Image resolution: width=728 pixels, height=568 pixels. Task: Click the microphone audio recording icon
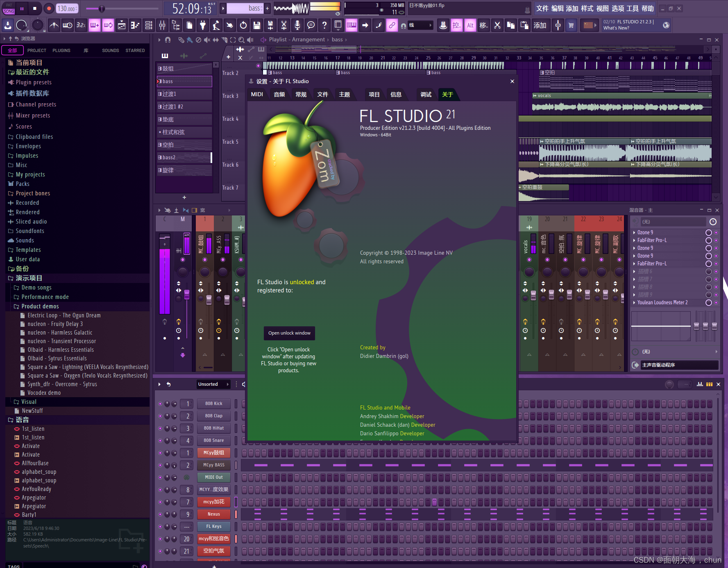click(x=297, y=25)
